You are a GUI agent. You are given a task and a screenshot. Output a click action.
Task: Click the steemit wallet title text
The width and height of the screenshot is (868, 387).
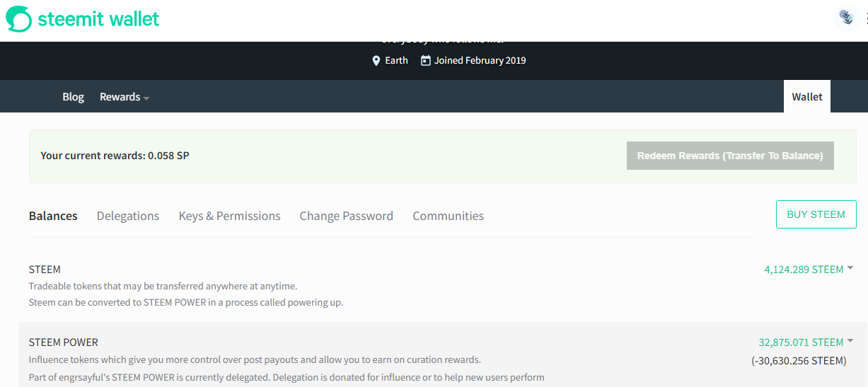(x=98, y=19)
